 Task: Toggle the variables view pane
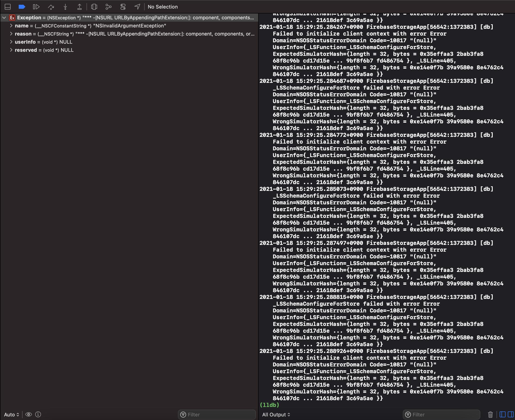(x=502, y=414)
